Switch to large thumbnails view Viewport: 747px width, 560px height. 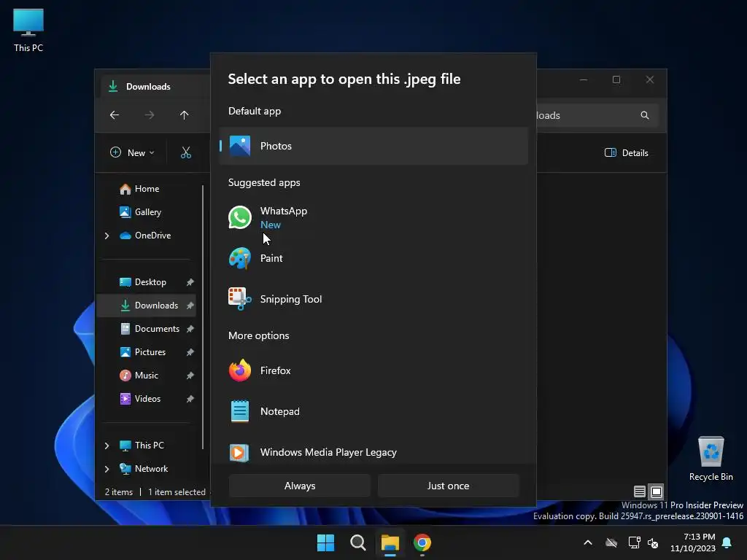(656, 491)
